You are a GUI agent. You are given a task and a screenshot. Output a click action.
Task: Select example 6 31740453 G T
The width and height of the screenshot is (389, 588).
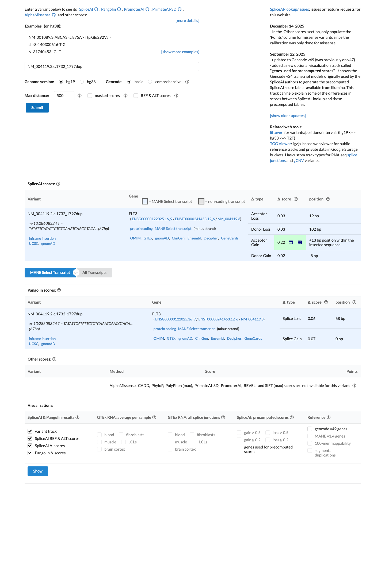point(45,52)
